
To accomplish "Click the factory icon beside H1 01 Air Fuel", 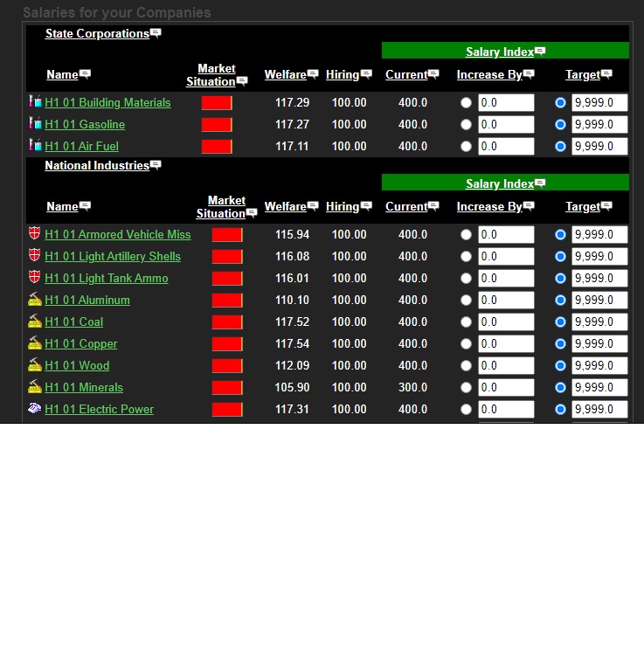I will pos(35,145).
